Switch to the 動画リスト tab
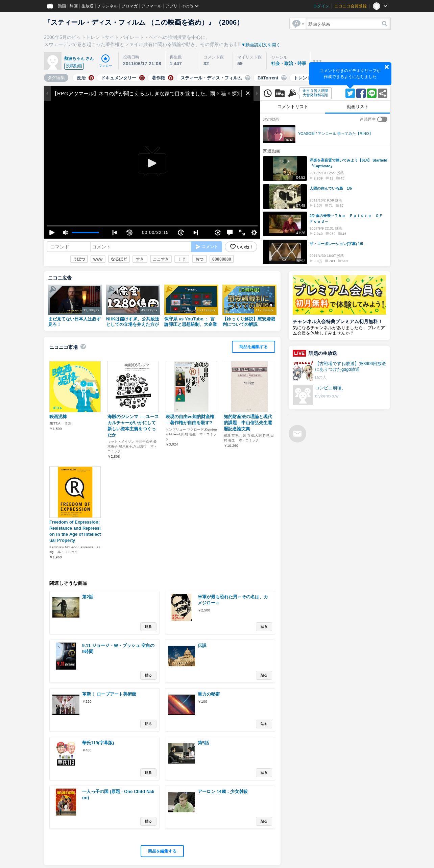This screenshot has width=434, height=868. (x=358, y=107)
